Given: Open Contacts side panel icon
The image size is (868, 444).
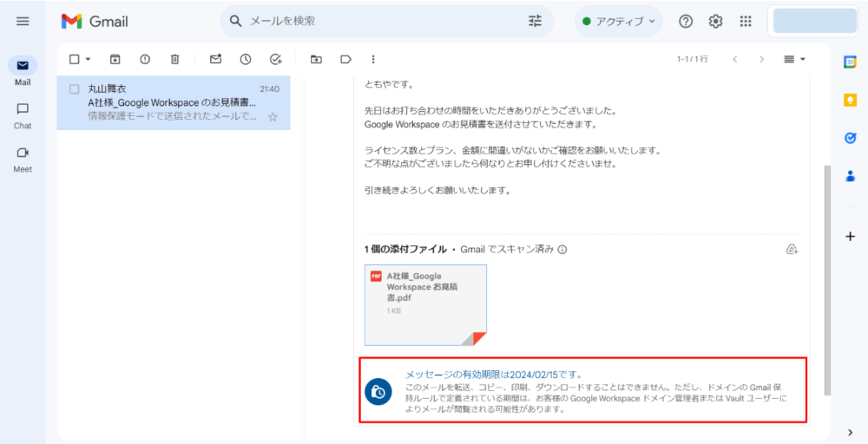Looking at the screenshot, I should (x=851, y=176).
